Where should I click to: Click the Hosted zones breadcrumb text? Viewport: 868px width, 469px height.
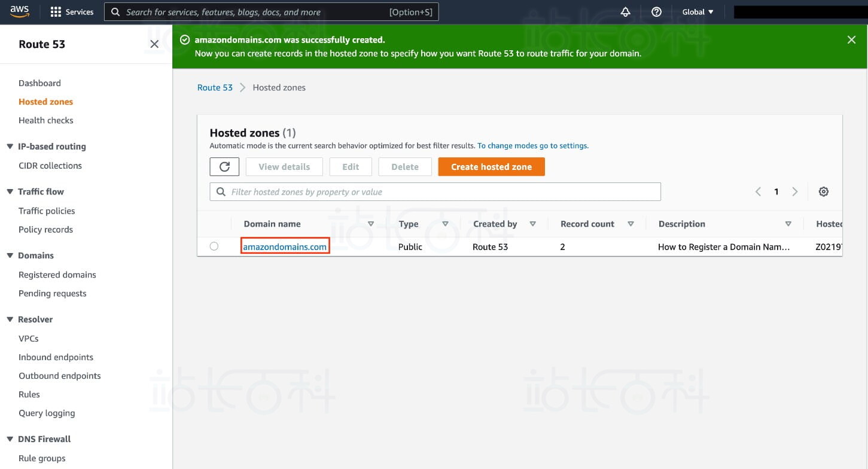[x=279, y=87]
